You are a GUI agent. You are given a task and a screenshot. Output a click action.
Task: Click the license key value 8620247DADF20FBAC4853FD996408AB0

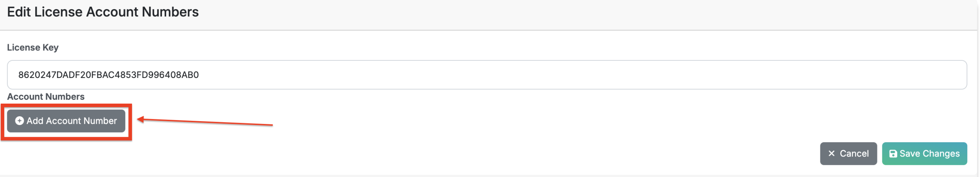pos(108,75)
